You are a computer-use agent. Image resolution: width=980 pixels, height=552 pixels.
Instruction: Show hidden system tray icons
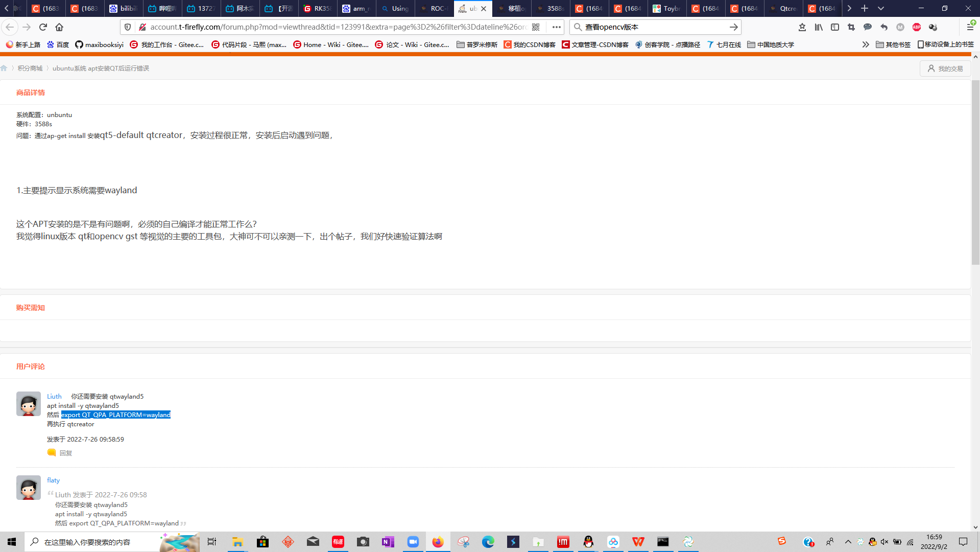pos(848,542)
